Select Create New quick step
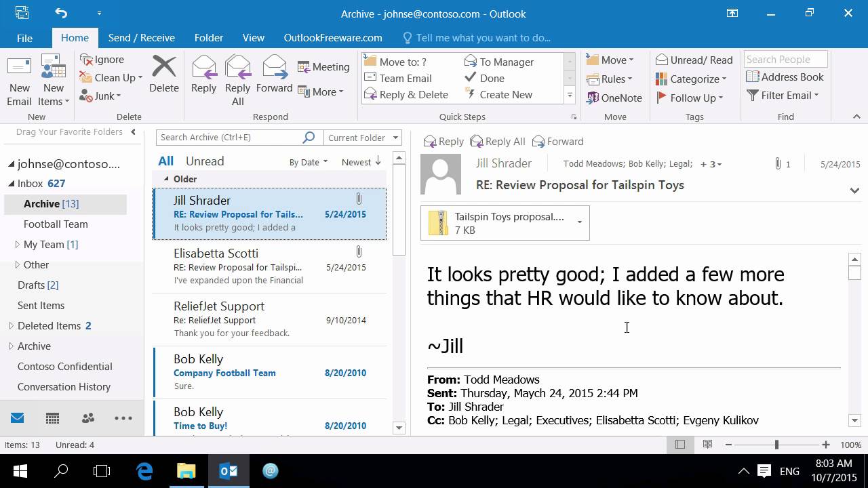 point(498,94)
